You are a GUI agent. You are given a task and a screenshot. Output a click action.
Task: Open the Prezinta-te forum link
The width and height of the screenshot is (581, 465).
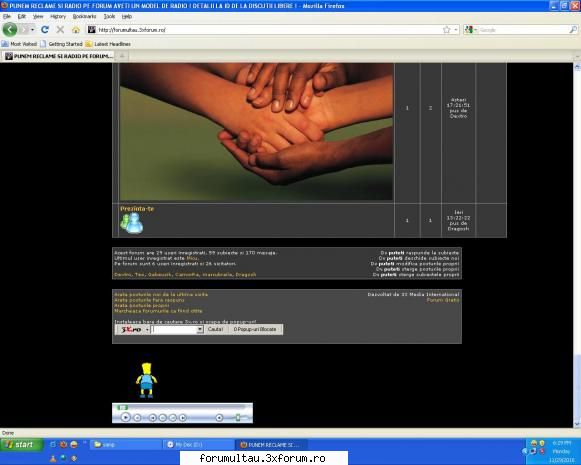pos(137,209)
